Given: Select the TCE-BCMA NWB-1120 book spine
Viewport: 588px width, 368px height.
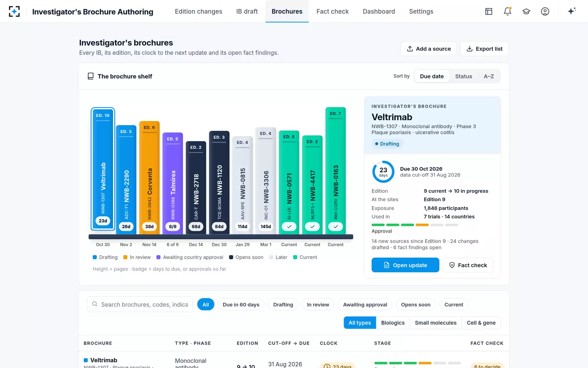Looking at the screenshot, I should pos(219,182).
